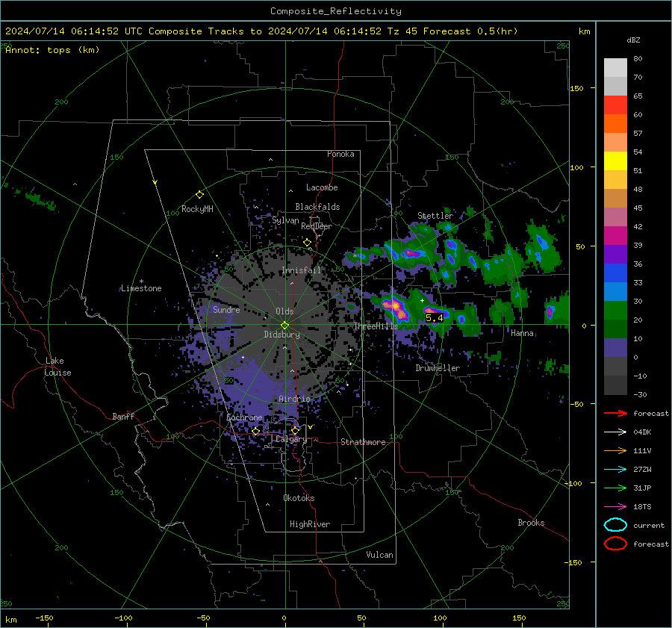
Task: Click the magenta swatch in dBZ legend
Action: pos(615,236)
